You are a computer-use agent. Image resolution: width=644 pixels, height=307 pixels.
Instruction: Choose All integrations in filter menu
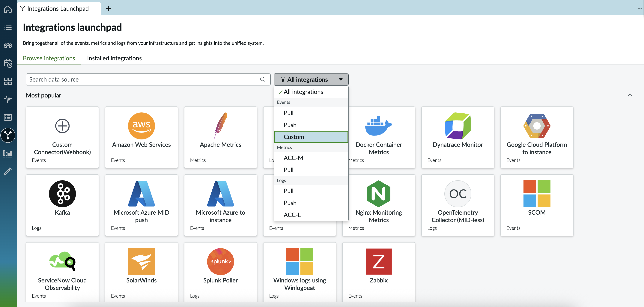click(311, 92)
